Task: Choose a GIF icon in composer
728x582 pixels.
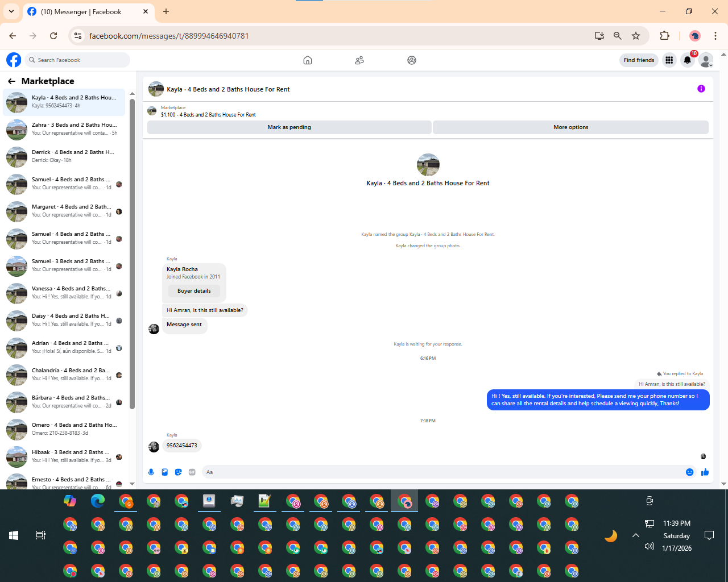Action: [x=192, y=472]
